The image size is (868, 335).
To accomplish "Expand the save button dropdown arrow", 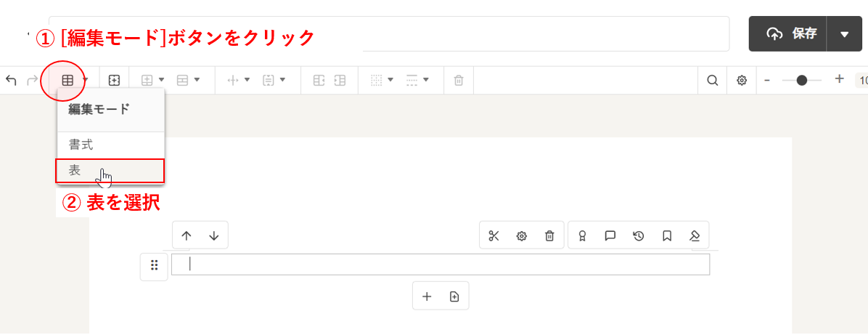I will [x=843, y=33].
